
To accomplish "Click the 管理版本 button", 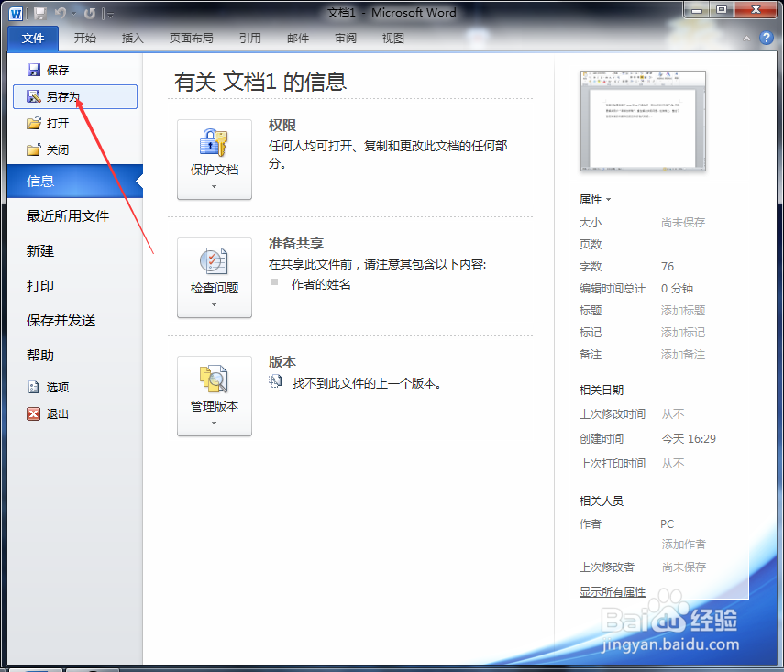I will 215,396.
